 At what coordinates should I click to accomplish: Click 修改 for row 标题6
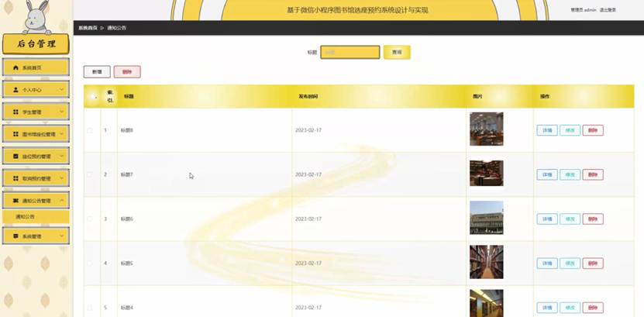570,219
